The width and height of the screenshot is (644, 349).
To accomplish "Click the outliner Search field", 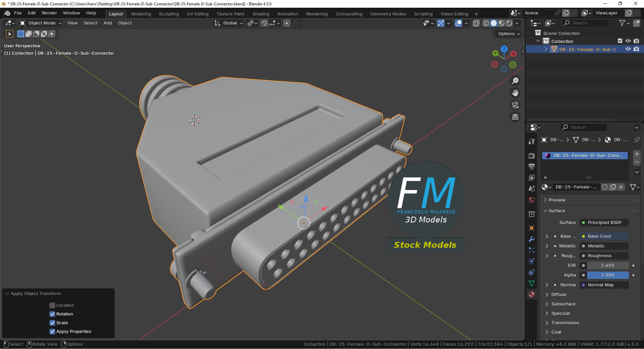I will pos(585,23).
